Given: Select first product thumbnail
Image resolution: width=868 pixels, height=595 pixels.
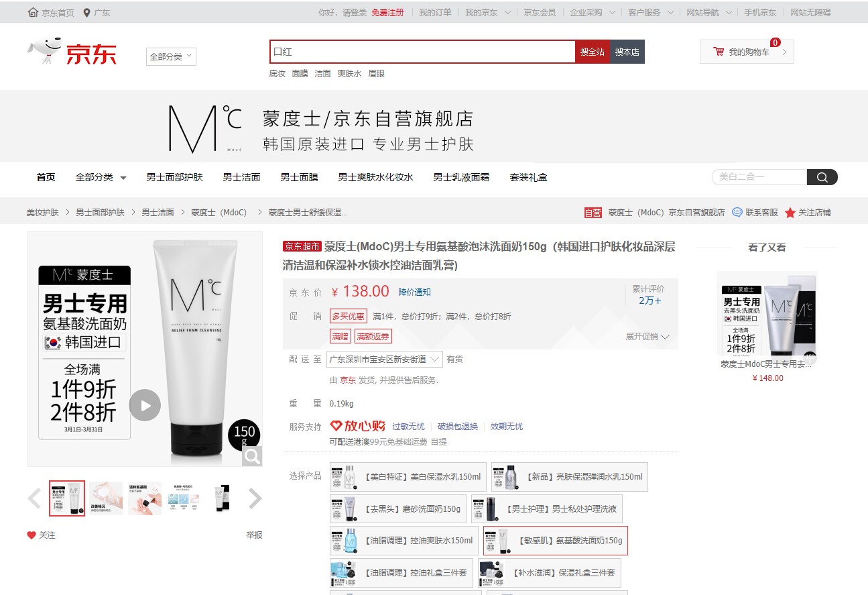Looking at the screenshot, I should point(67,498).
